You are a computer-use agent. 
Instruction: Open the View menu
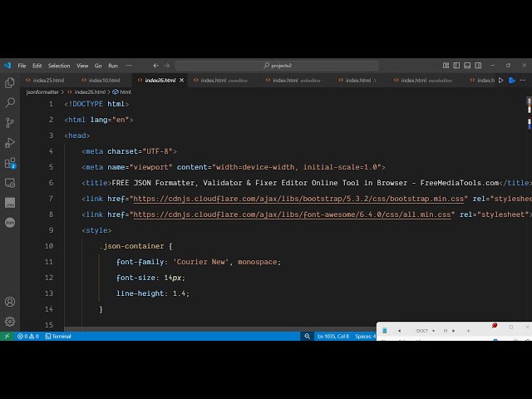click(x=82, y=66)
